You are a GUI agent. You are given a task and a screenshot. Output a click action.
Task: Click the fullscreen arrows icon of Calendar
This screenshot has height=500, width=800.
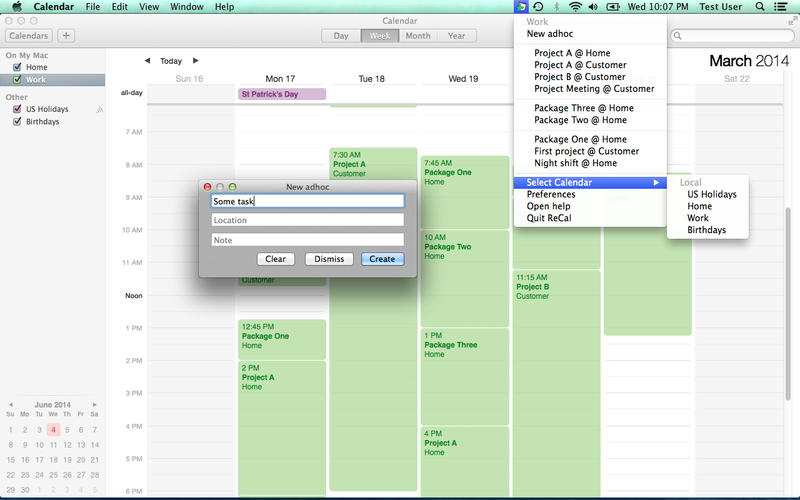click(792, 21)
